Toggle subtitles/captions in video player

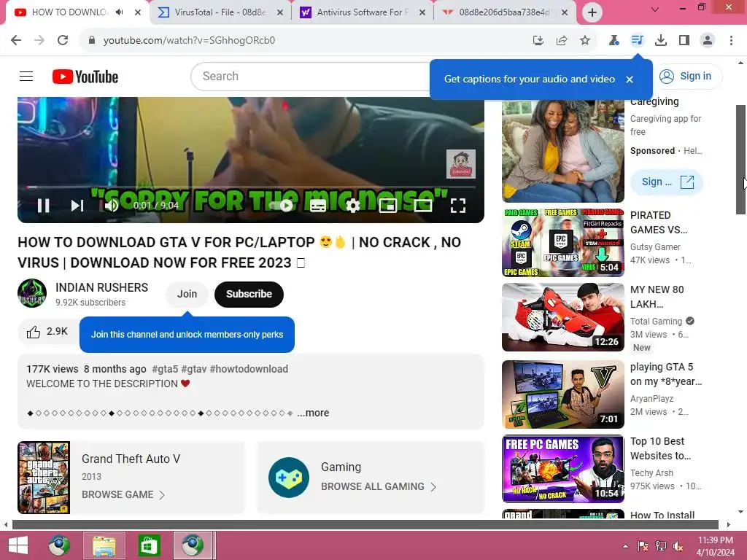pyautogui.click(x=318, y=206)
